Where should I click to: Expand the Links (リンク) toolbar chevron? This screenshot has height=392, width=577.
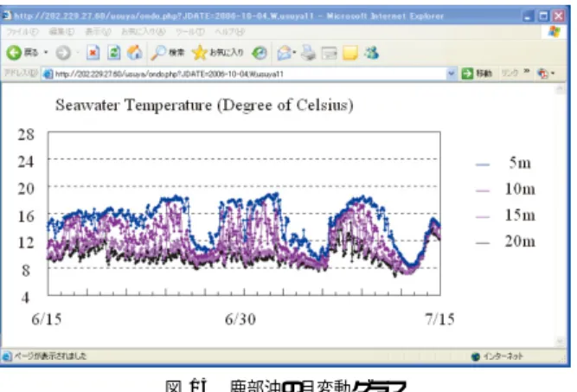pos(527,72)
